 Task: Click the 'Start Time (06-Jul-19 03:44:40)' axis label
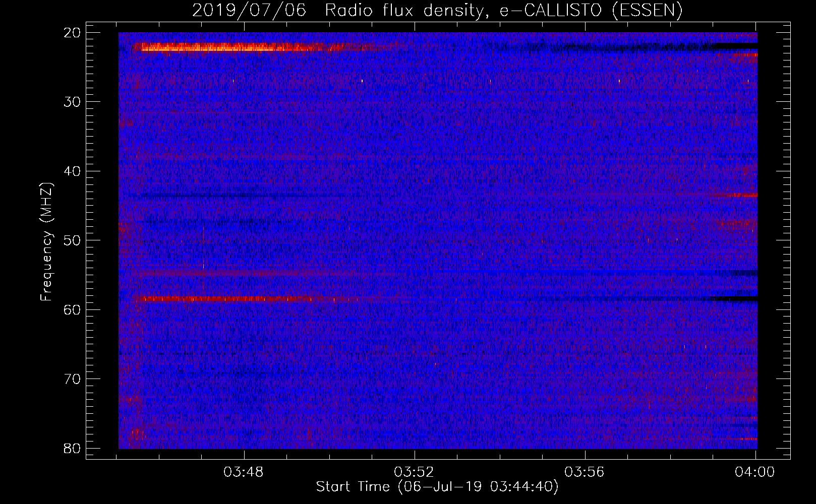[x=437, y=487]
